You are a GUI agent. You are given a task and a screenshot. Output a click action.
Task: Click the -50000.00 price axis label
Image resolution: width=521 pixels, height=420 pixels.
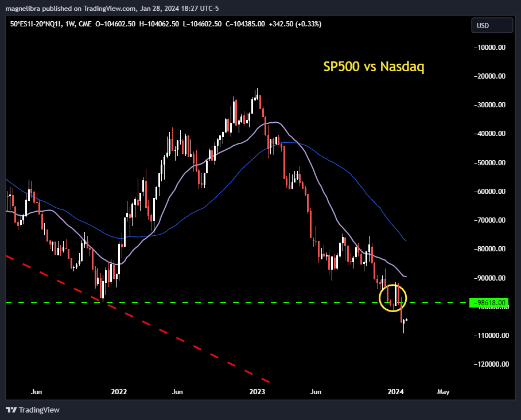489,162
